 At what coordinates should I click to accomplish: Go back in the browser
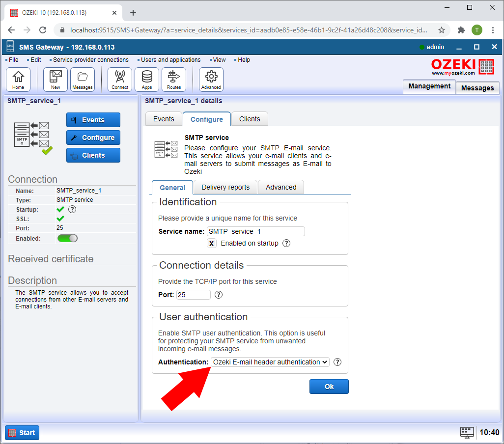(11, 30)
